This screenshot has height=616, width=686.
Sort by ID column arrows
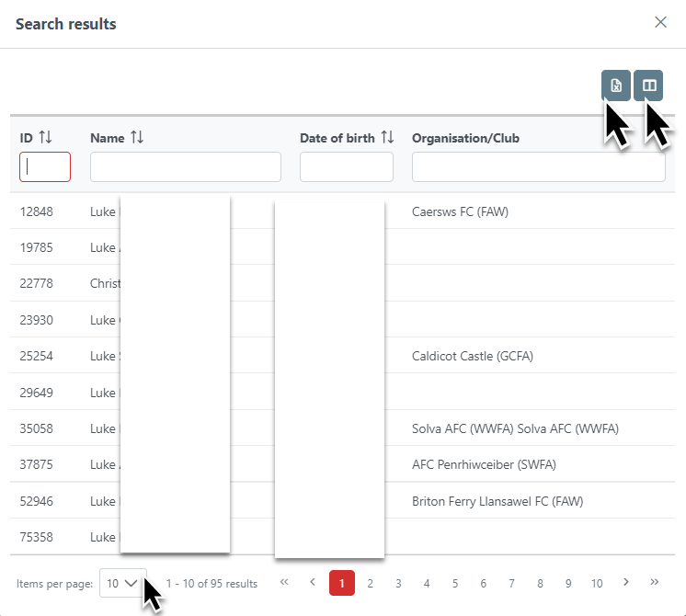point(45,138)
